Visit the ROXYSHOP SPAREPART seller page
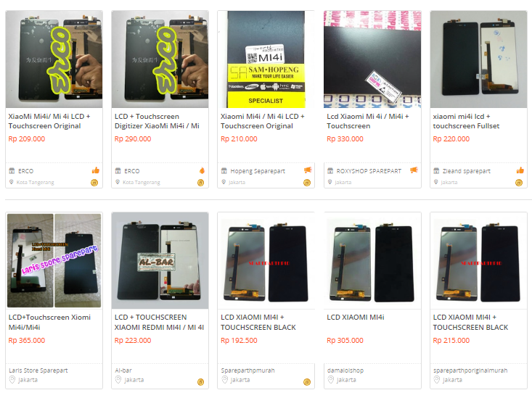 (x=369, y=171)
